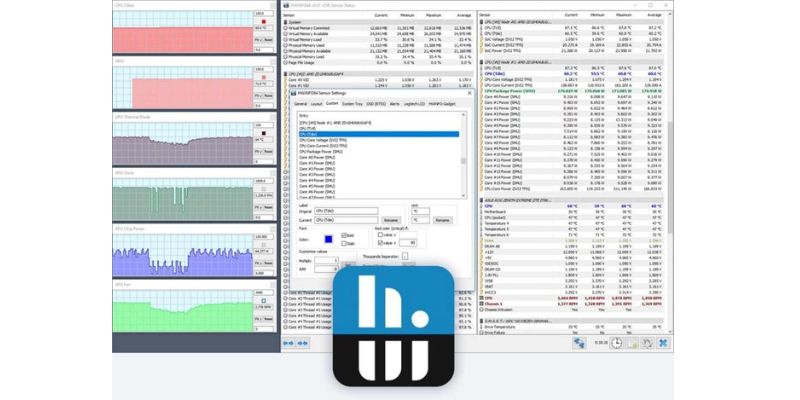Click the critical value threshold field showing 90
800x400 pixels.
[408, 243]
